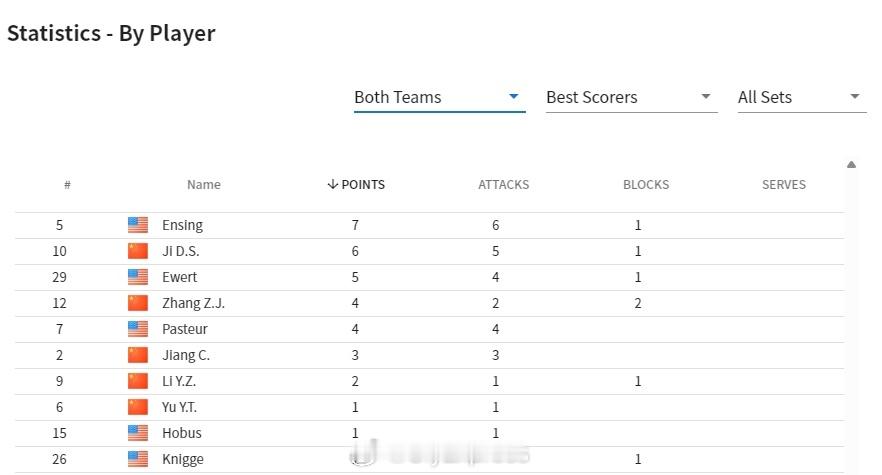The image size is (882, 475).
Task: Click the China flag beside Ji D.S.
Action: coord(138,251)
